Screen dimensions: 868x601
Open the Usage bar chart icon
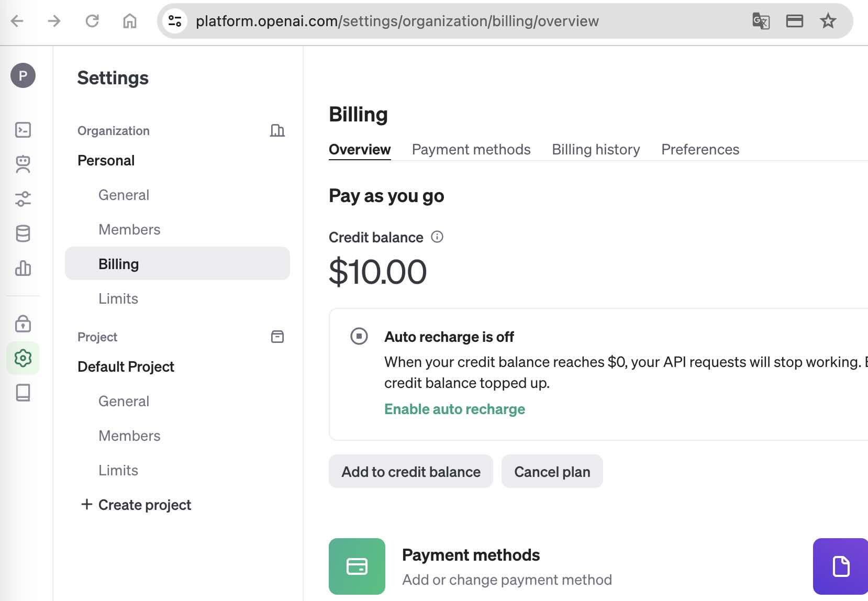23,269
